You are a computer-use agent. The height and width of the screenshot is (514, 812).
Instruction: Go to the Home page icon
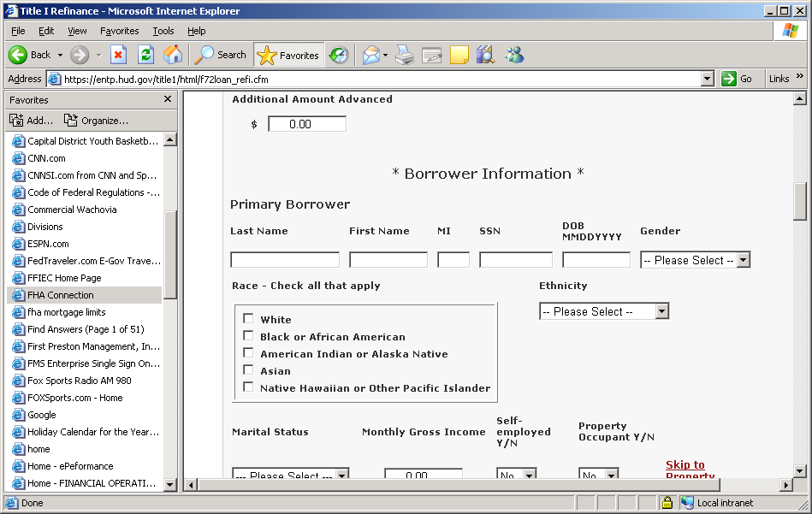173,55
